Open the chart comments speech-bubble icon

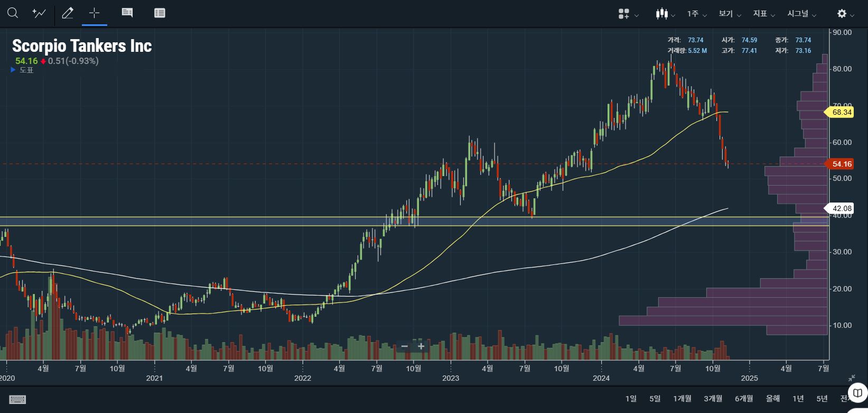pos(127,13)
